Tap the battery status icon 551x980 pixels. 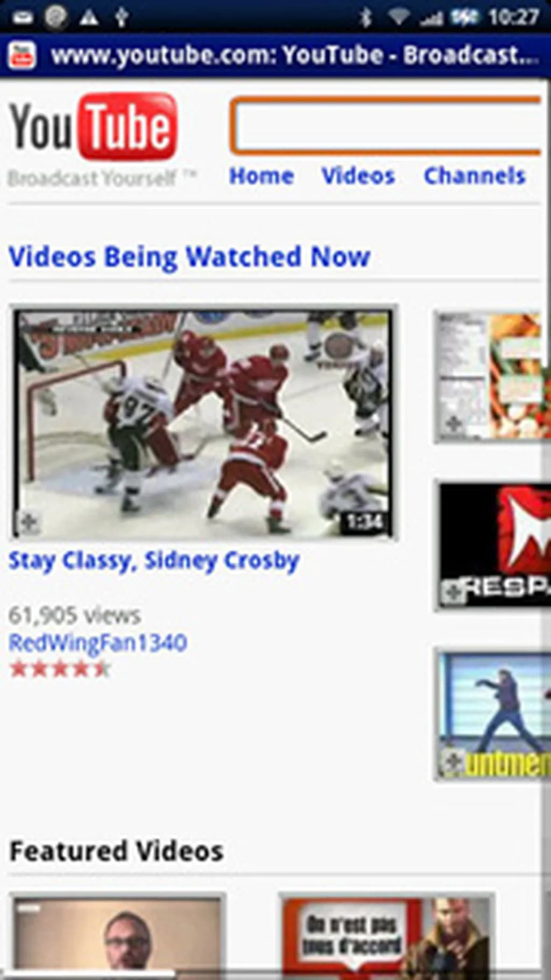point(465,17)
